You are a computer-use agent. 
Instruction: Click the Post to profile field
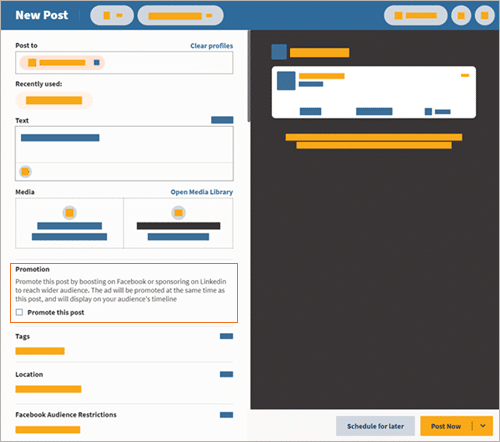coord(124,63)
